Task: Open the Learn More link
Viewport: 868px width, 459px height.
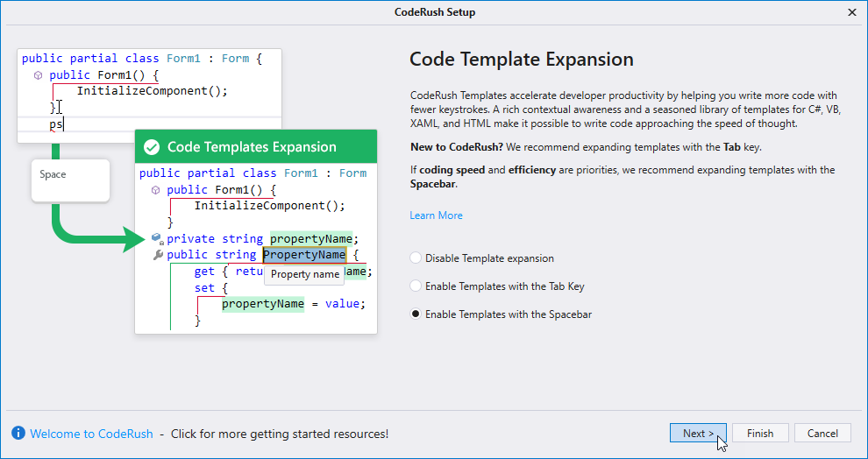Action: (437, 215)
